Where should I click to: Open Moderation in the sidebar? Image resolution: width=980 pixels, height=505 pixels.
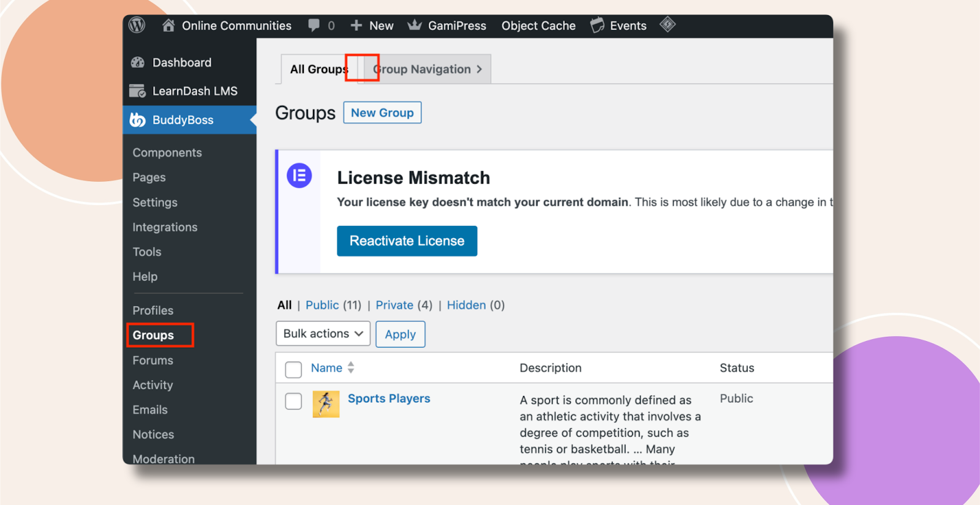164,458
